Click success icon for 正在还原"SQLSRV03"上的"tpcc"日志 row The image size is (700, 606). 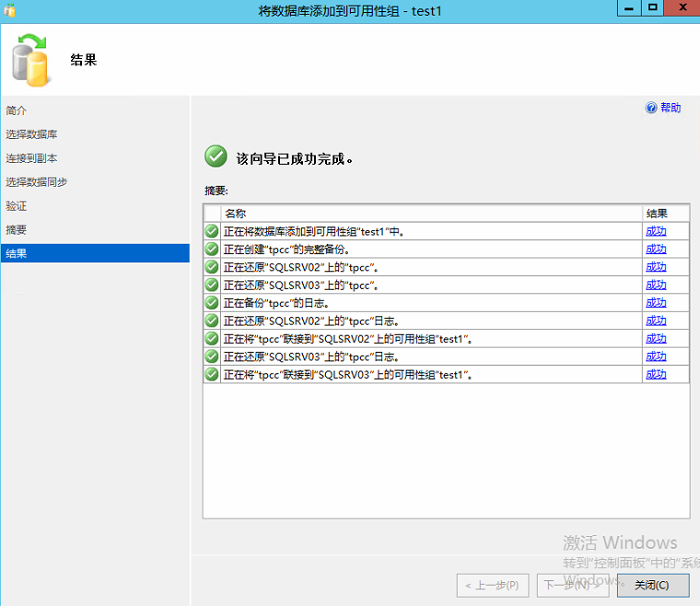(212, 356)
